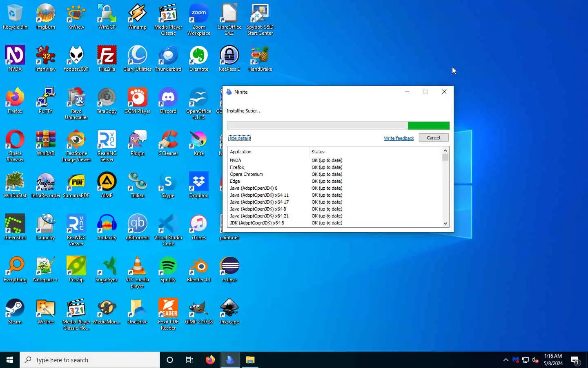This screenshot has height=368, width=588.
Task: Click the Winamp desktop shortcut
Action: click(x=138, y=16)
